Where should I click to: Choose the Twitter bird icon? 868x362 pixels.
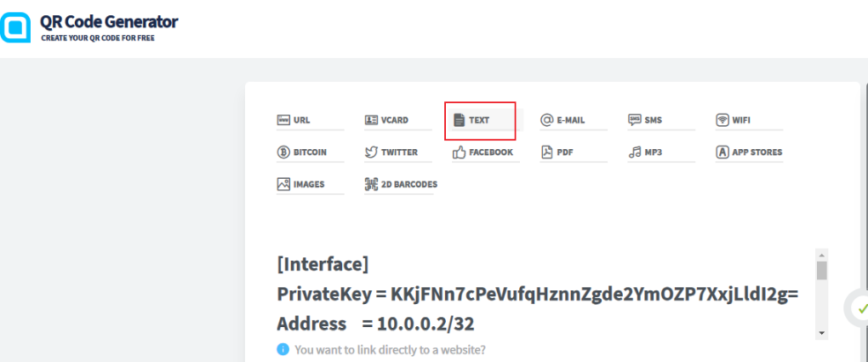tap(371, 152)
